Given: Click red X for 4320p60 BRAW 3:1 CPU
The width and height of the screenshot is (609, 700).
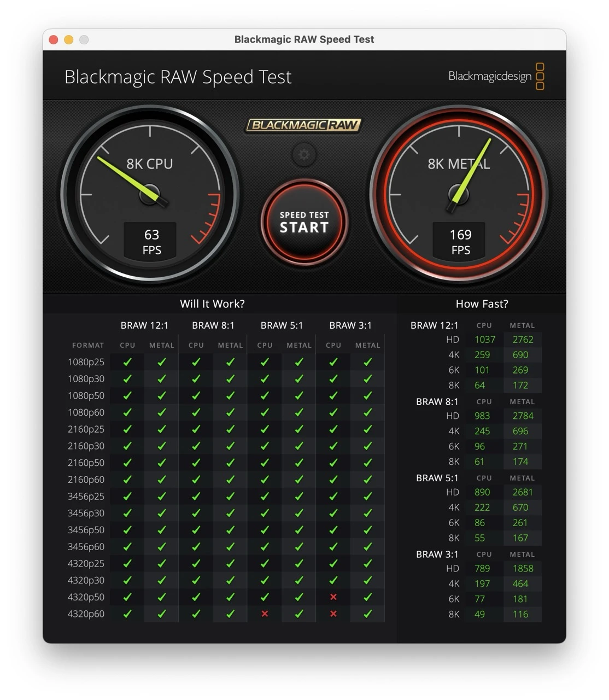Looking at the screenshot, I should (x=333, y=614).
